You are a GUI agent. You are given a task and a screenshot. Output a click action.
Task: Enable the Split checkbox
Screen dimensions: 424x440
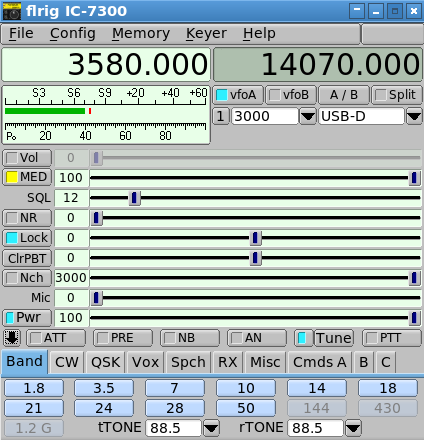point(396,95)
